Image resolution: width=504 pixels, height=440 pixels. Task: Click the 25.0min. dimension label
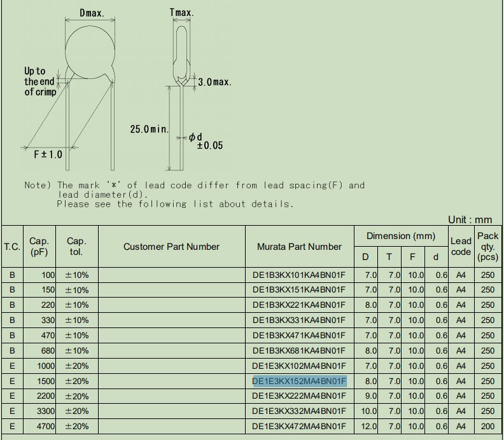pyautogui.click(x=149, y=129)
